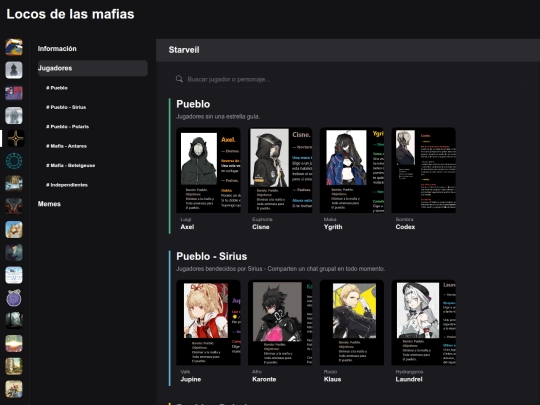This screenshot has width=540, height=405.
Task: Click the Karonte name label
Action: click(x=264, y=379)
